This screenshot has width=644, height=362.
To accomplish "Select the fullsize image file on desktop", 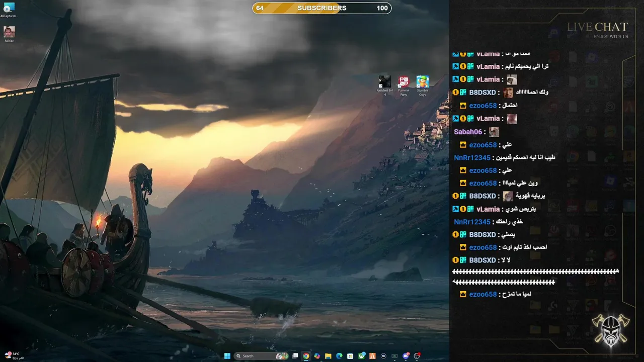I will [9, 34].
